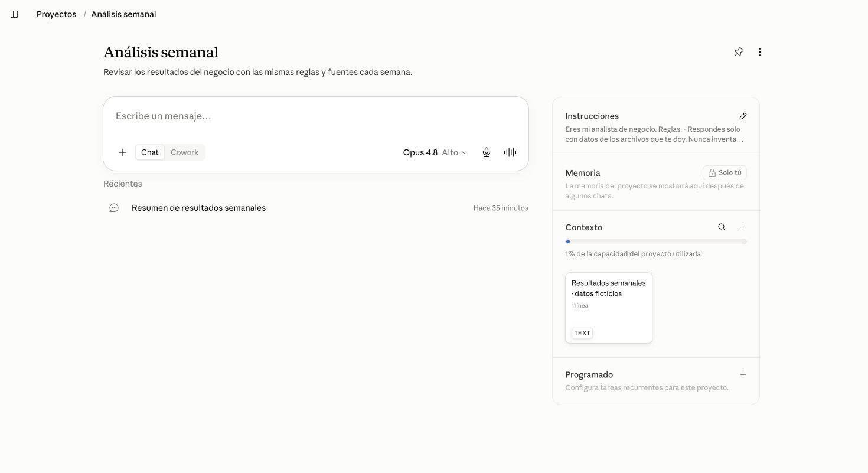Open the plus attachment menu in the message box
Image resolution: width=868 pixels, height=473 pixels.
[x=123, y=152]
